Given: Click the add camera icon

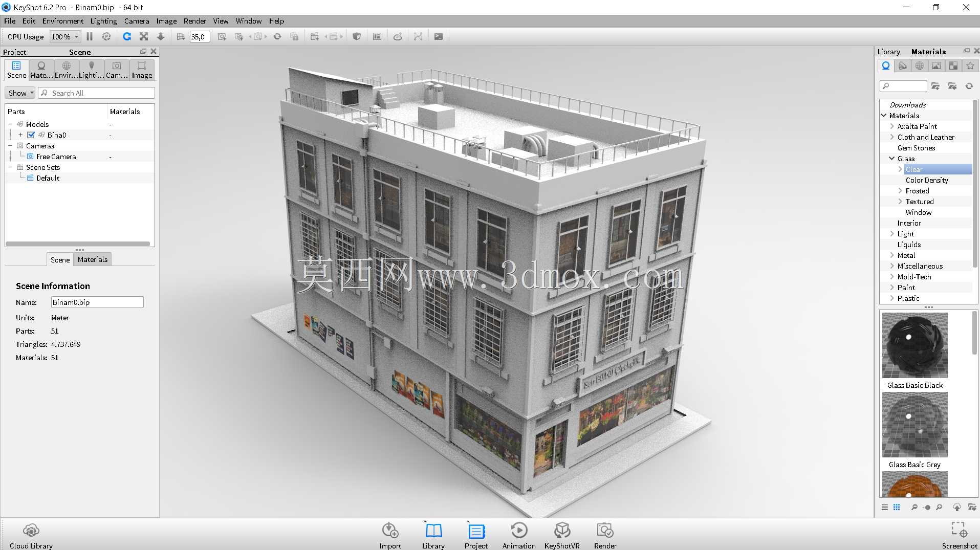Looking at the screenshot, I should point(222,36).
